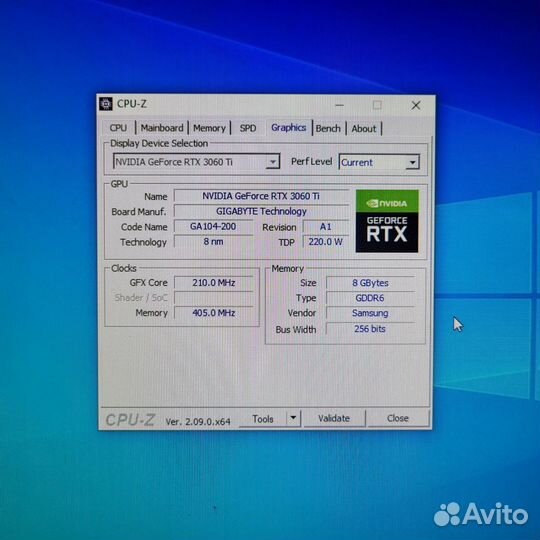Click the CPU-Z app icon in title bar

click(106, 104)
